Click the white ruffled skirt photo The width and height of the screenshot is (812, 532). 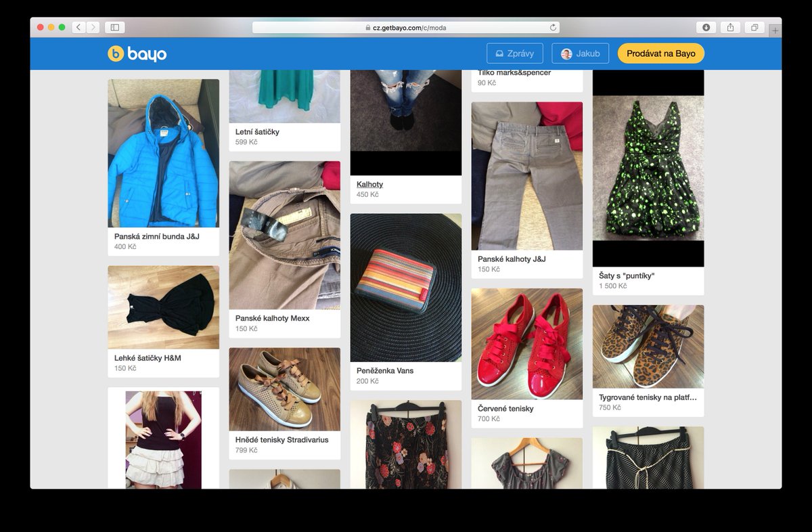coord(163,439)
